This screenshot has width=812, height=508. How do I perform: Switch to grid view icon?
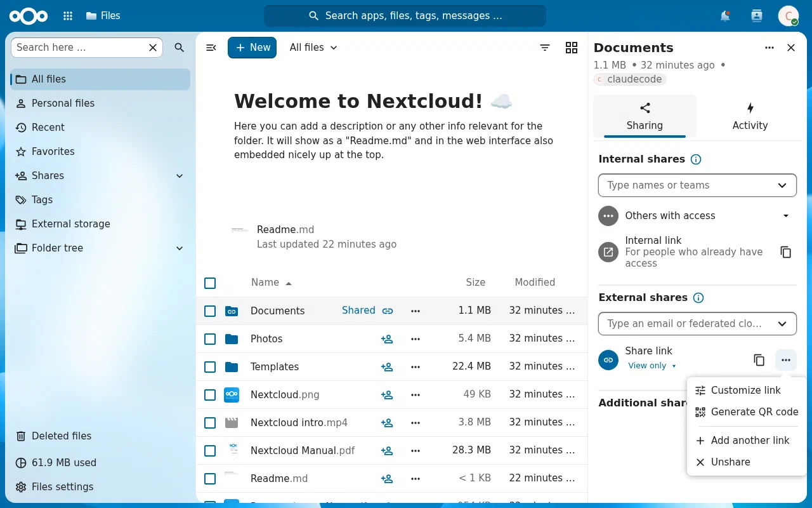[572, 48]
